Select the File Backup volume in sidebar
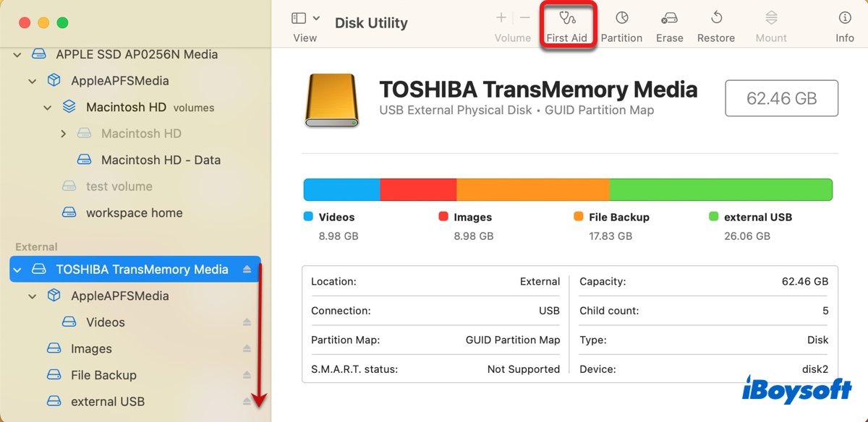Image resolution: width=868 pixels, height=422 pixels. coord(103,375)
